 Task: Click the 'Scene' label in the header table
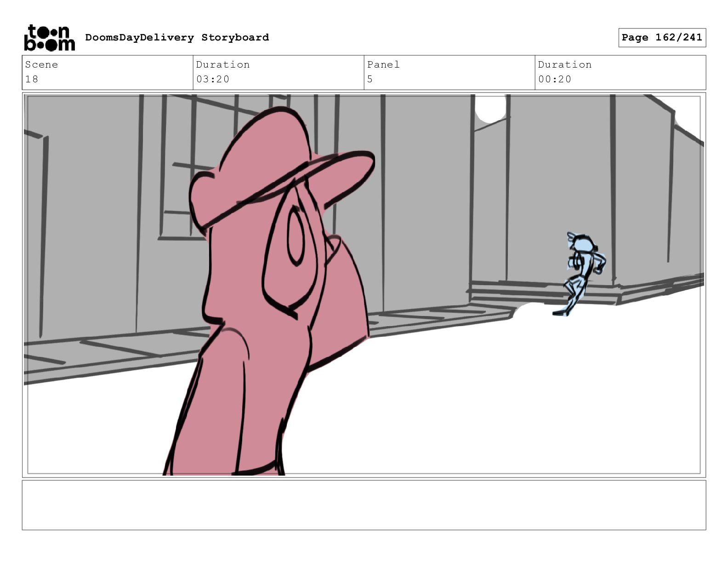pyautogui.click(x=41, y=64)
